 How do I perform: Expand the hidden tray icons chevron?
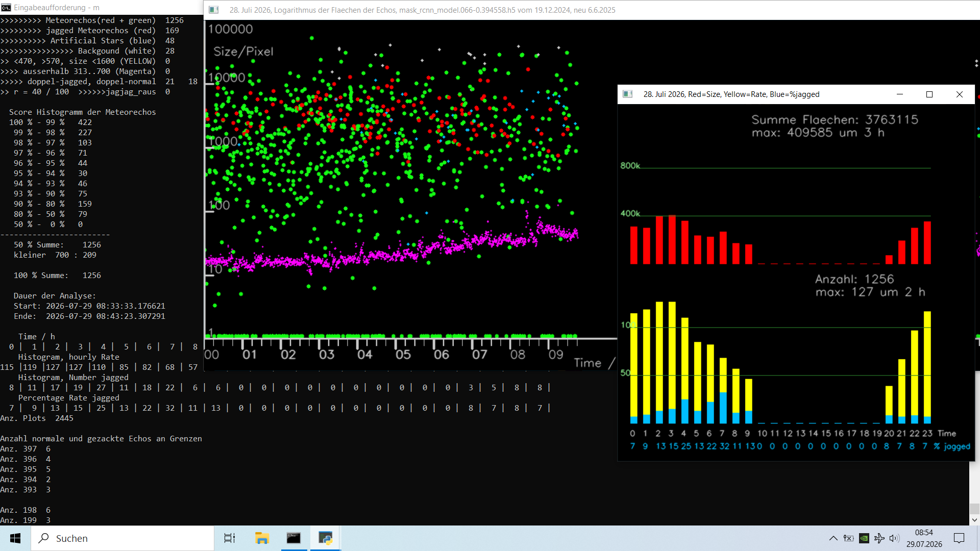click(833, 538)
